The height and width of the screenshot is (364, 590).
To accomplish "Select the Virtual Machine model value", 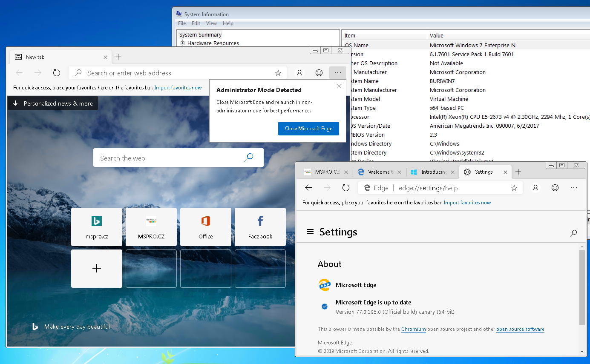I will (449, 99).
